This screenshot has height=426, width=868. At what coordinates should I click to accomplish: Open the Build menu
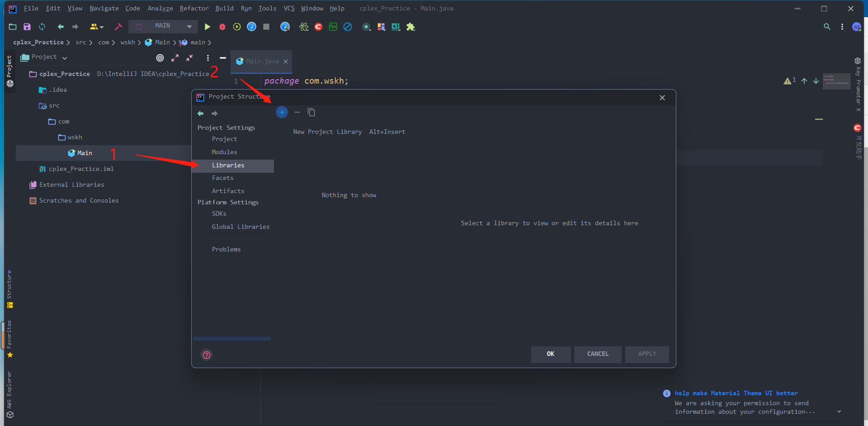tap(224, 8)
